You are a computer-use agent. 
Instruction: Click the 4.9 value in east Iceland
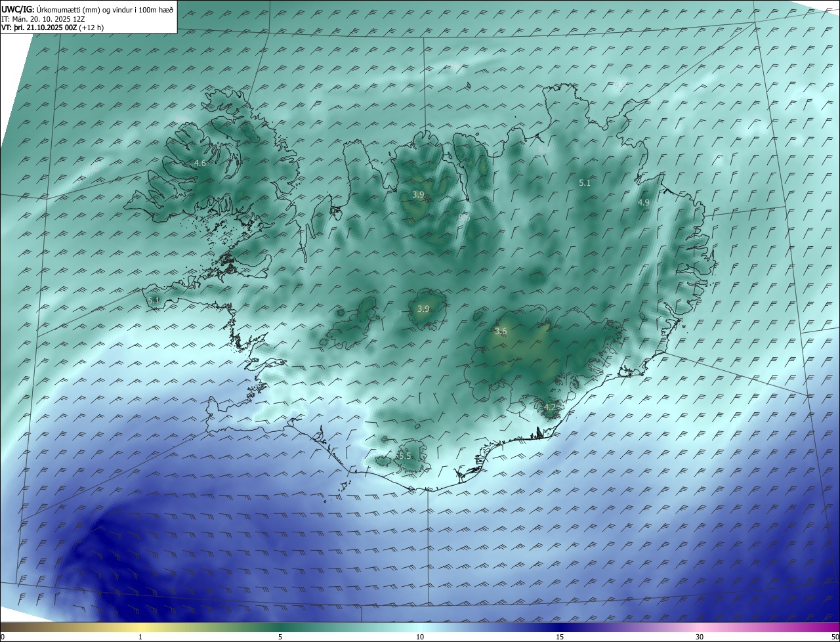point(644,203)
